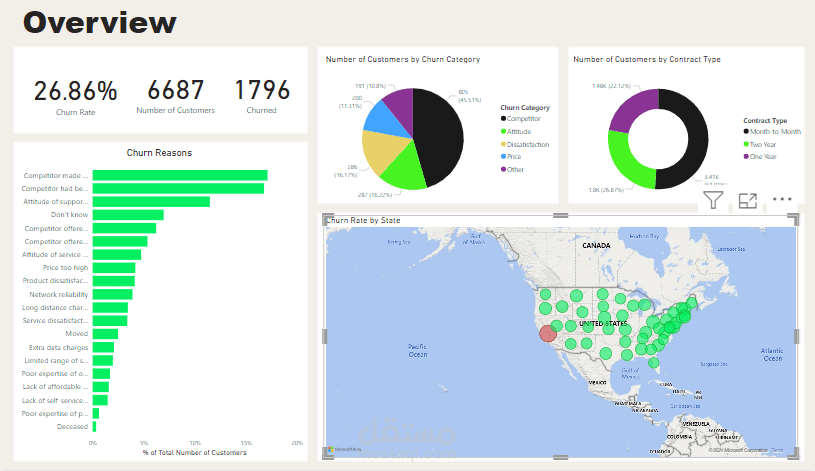The width and height of the screenshot is (815, 471).
Task: Click the Microsoft Bing logo on map
Action: [x=345, y=449]
